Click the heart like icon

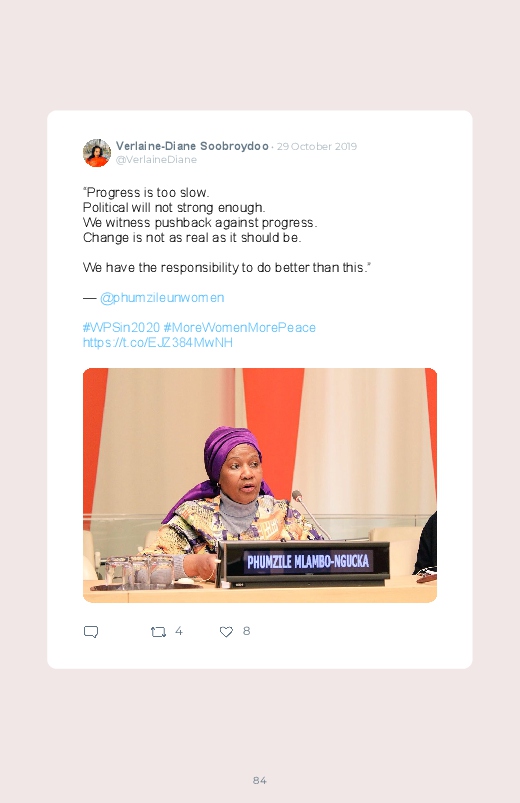click(x=226, y=632)
